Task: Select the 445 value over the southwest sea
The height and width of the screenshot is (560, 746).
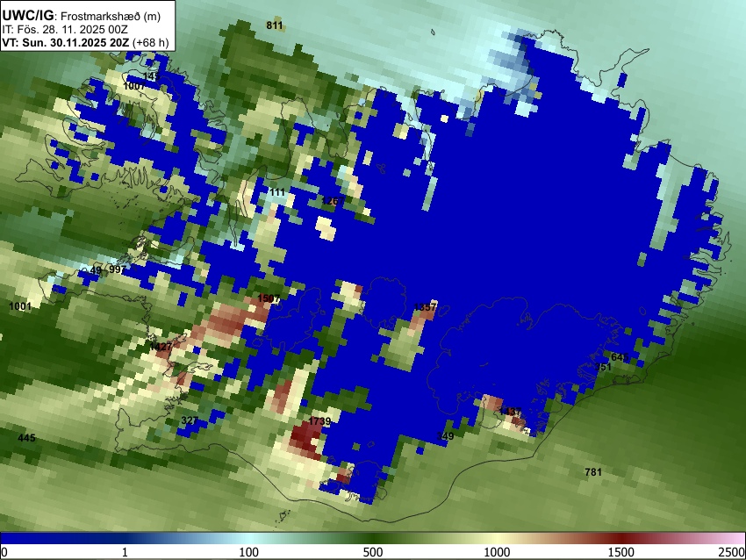Action: coord(26,438)
